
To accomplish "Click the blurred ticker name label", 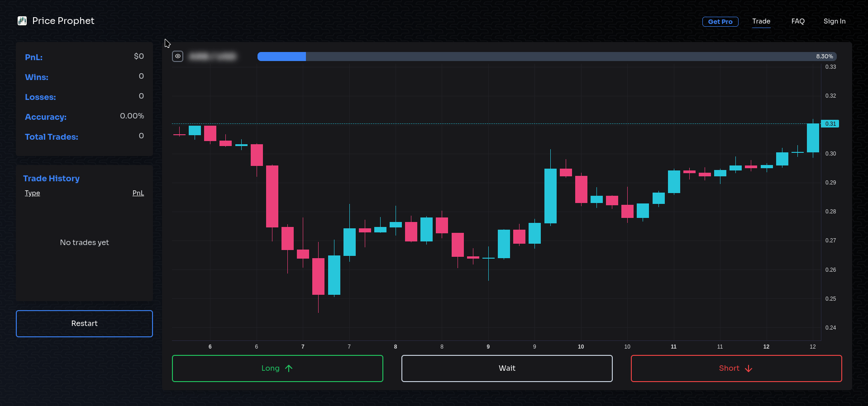I will click(x=213, y=57).
